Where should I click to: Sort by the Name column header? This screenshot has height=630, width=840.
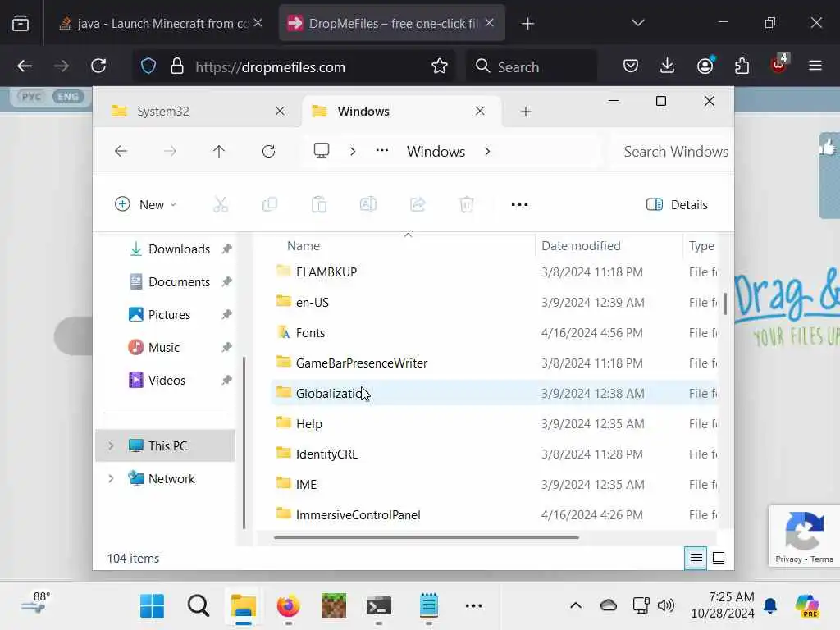[304, 246]
